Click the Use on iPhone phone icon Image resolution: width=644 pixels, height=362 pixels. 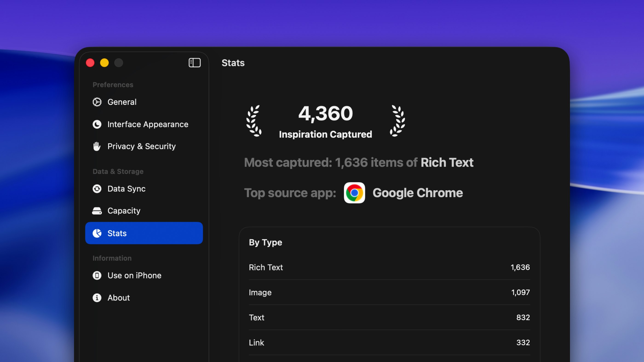tap(97, 275)
